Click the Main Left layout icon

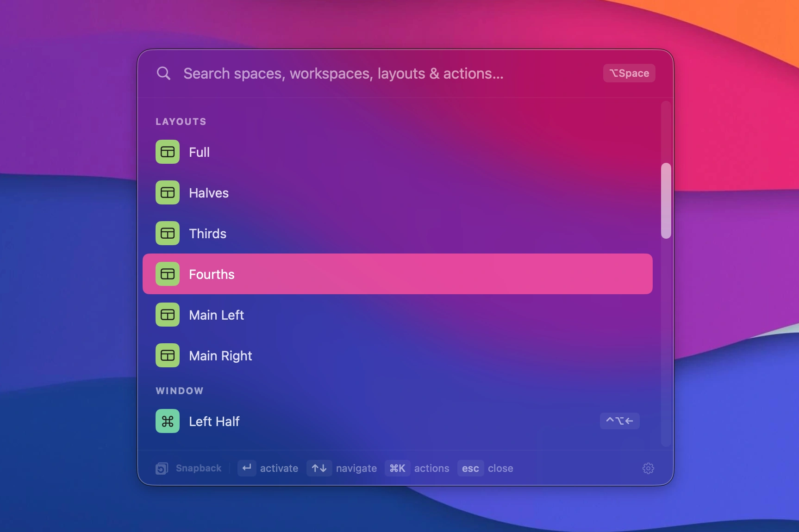(x=168, y=315)
